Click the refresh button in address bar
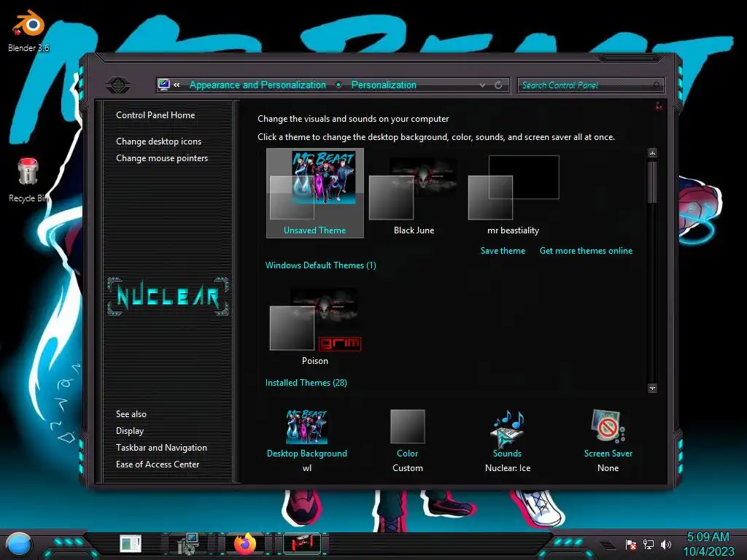 point(498,85)
